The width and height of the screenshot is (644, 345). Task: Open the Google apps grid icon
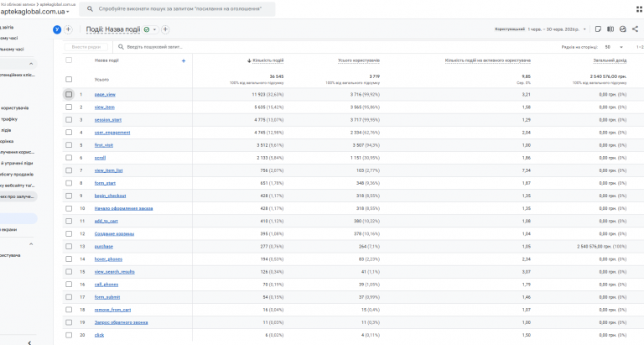[x=640, y=9]
